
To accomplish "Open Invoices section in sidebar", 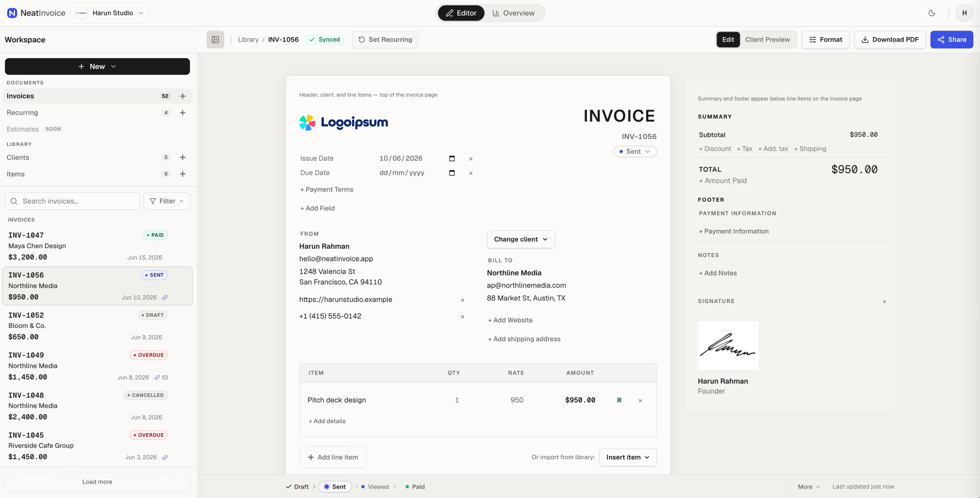I will [x=97, y=96].
